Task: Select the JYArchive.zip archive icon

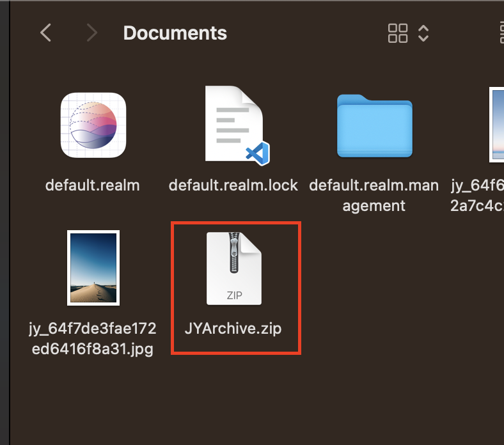Action: click(x=234, y=269)
